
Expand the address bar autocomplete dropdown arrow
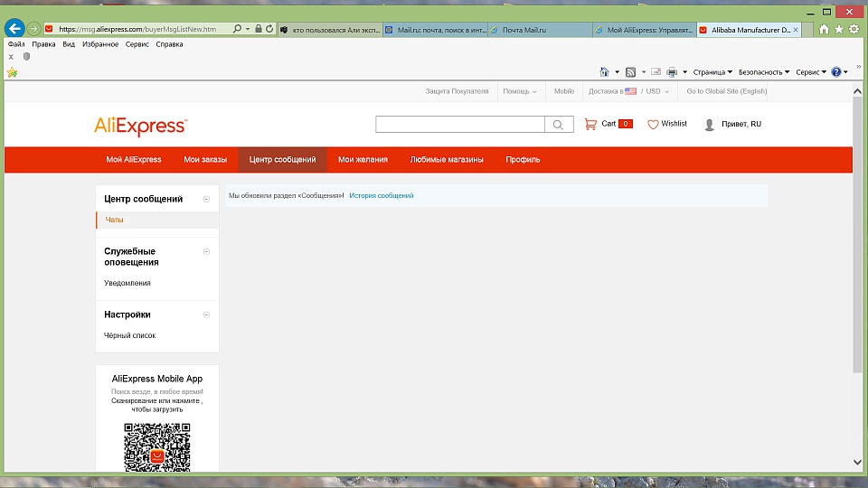point(248,29)
